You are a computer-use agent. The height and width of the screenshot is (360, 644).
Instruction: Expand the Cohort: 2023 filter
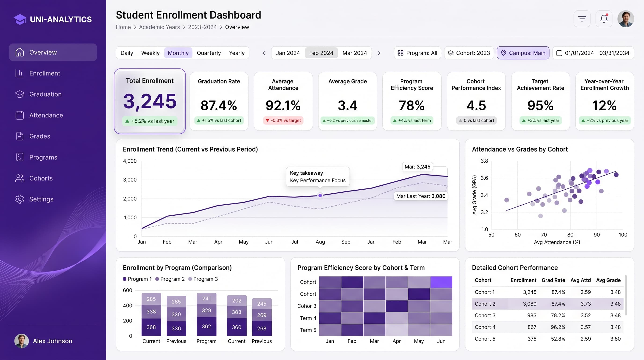[469, 53]
